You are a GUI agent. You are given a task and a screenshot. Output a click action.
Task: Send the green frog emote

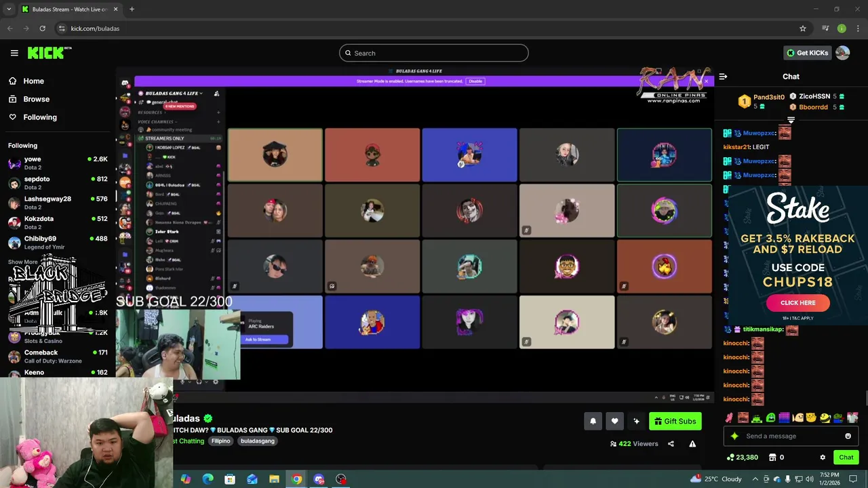click(757, 418)
